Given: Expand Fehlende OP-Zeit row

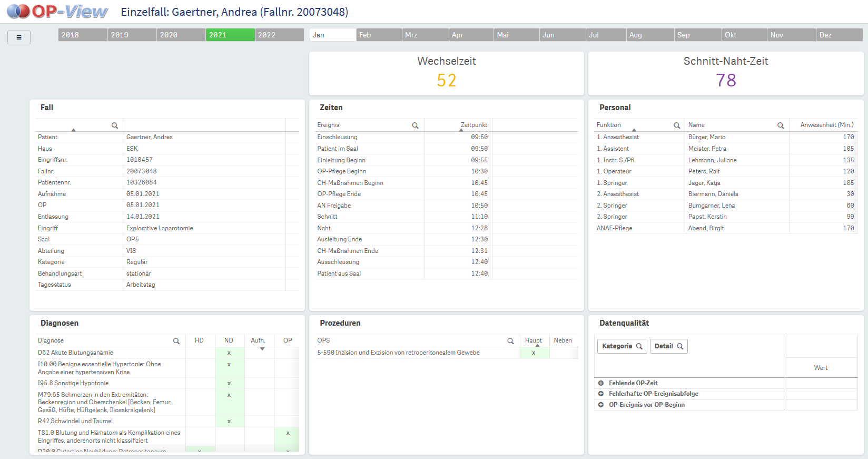Looking at the screenshot, I should point(601,383).
